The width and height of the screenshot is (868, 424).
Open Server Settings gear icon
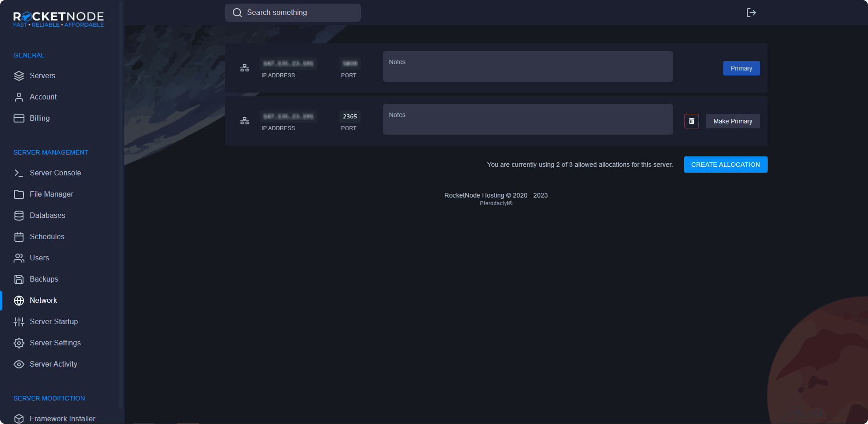19,343
